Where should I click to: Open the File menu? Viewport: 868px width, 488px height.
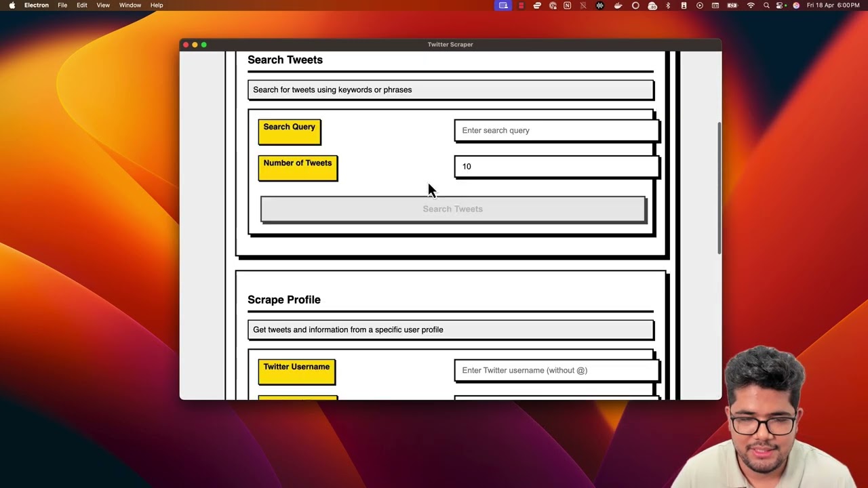click(62, 5)
